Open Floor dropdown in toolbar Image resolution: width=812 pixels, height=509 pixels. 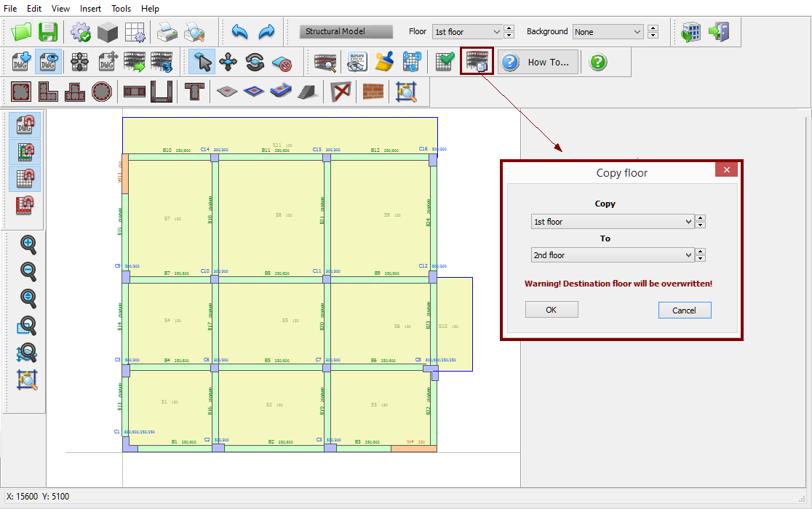(467, 31)
